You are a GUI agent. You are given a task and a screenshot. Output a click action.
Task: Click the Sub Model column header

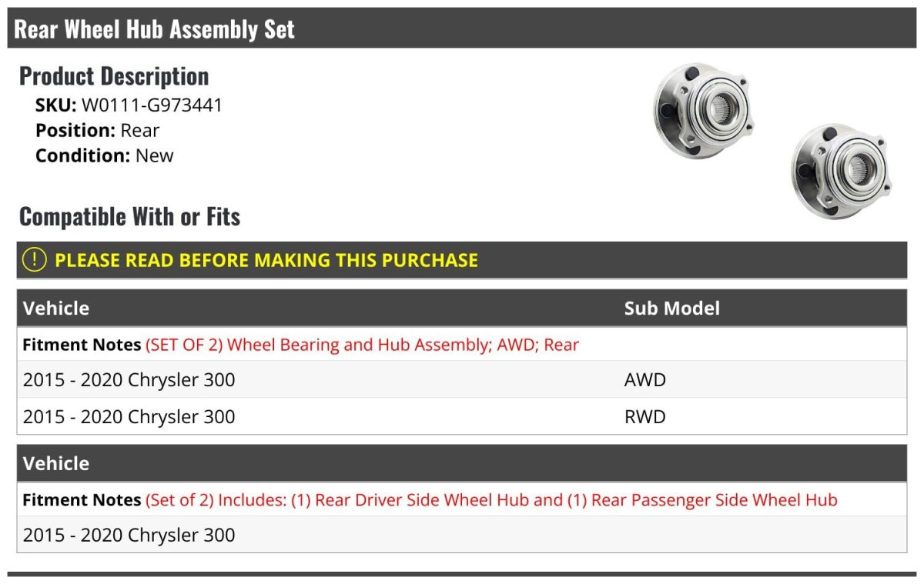coord(671,309)
